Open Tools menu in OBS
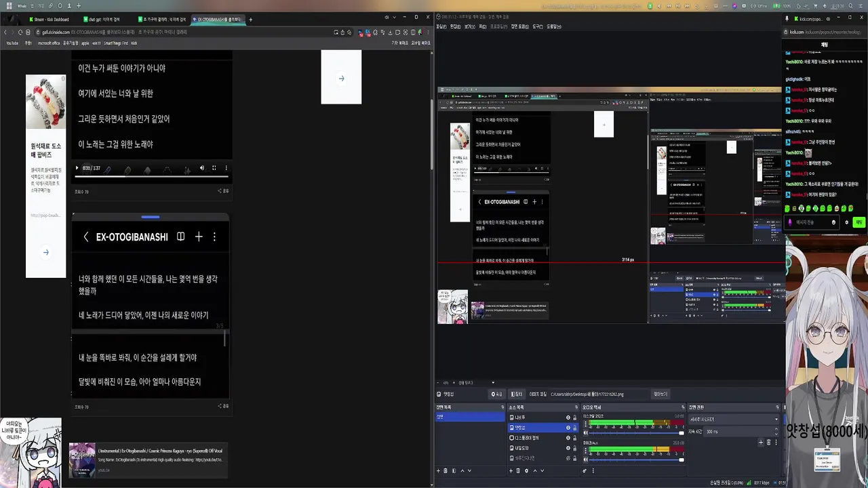Image resolution: width=868 pixels, height=488 pixels. pos(538,26)
